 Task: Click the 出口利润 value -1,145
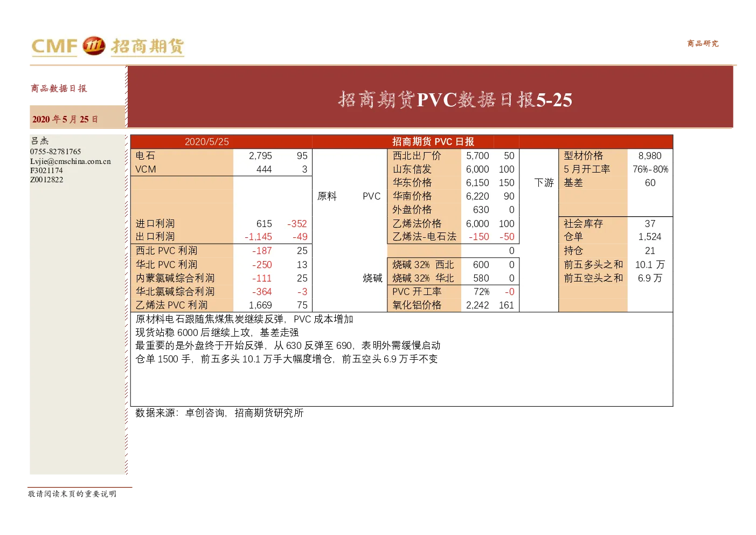point(258,237)
